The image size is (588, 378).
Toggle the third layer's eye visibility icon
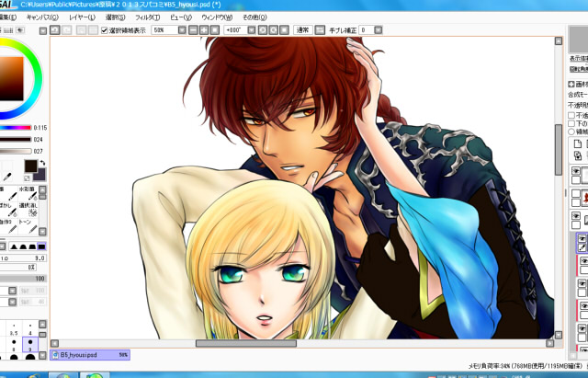click(x=576, y=216)
